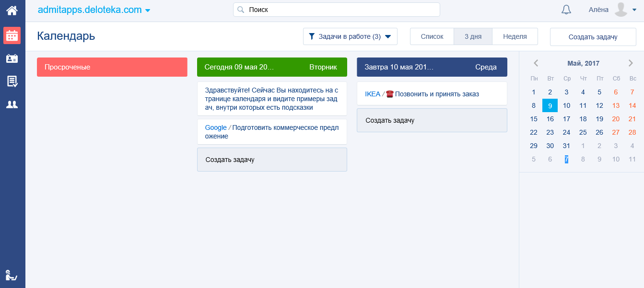Select day 19 in mini calendar
This screenshot has width=644, height=288.
point(599,119)
